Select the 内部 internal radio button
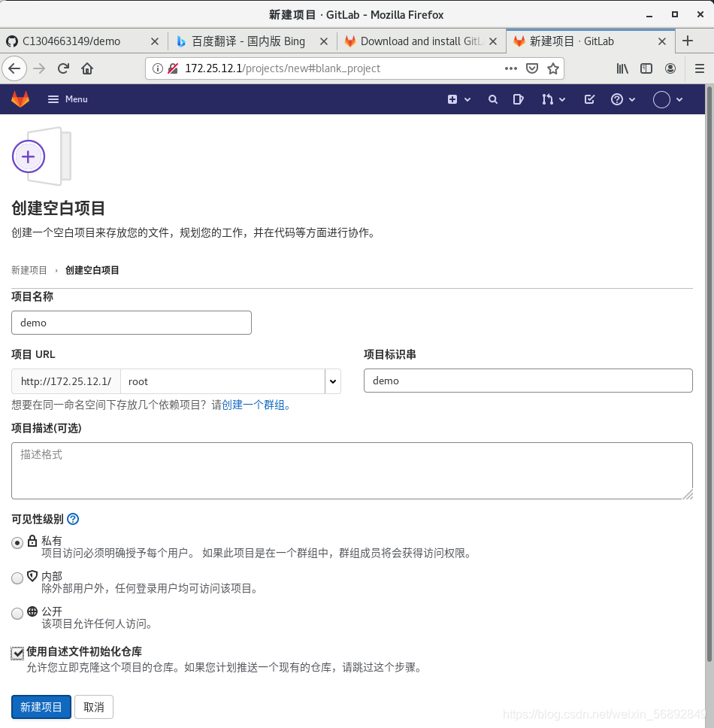Image resolution: width=714 pixels, height=728 pixels. coord(17,578)
